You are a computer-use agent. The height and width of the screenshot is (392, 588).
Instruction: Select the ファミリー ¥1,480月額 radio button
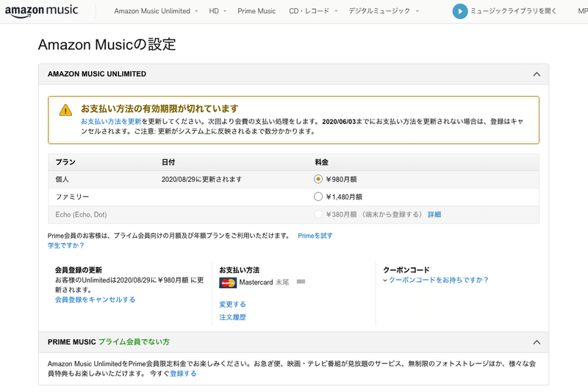[x=318, y=197]
